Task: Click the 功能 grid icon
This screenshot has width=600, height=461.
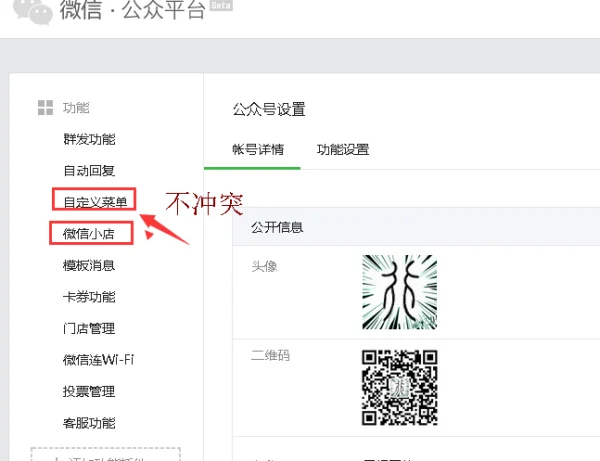Action: point(45,108)
